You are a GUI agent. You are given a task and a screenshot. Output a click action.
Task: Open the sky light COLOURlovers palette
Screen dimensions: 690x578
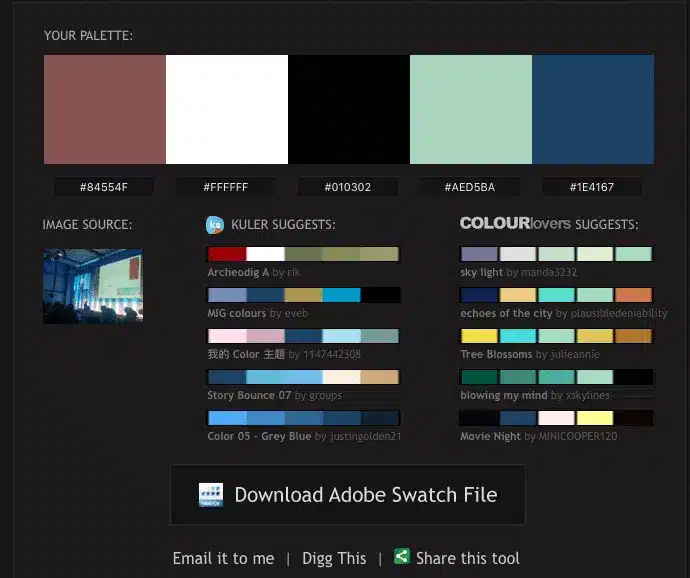click(556, 254)
